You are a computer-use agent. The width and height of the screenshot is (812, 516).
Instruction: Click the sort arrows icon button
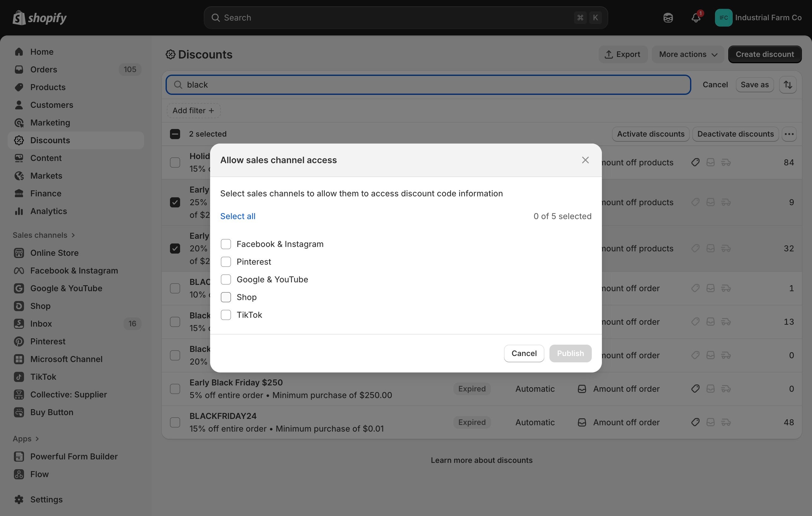(788, 85)
